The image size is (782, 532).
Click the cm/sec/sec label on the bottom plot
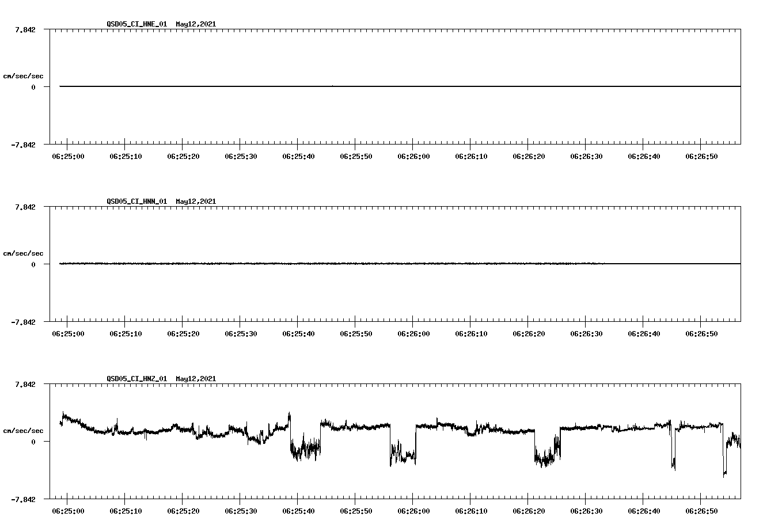pos(24,430)
